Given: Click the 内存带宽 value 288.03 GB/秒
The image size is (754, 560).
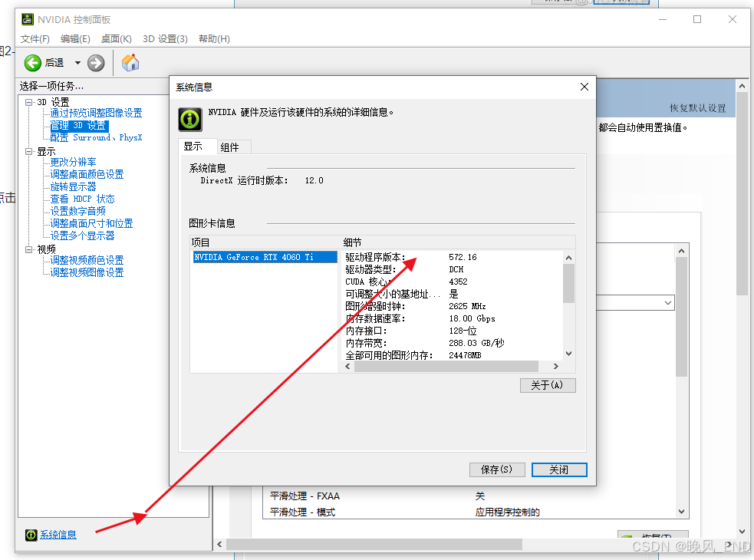Looking at the screenshot, I should point(476,343).
